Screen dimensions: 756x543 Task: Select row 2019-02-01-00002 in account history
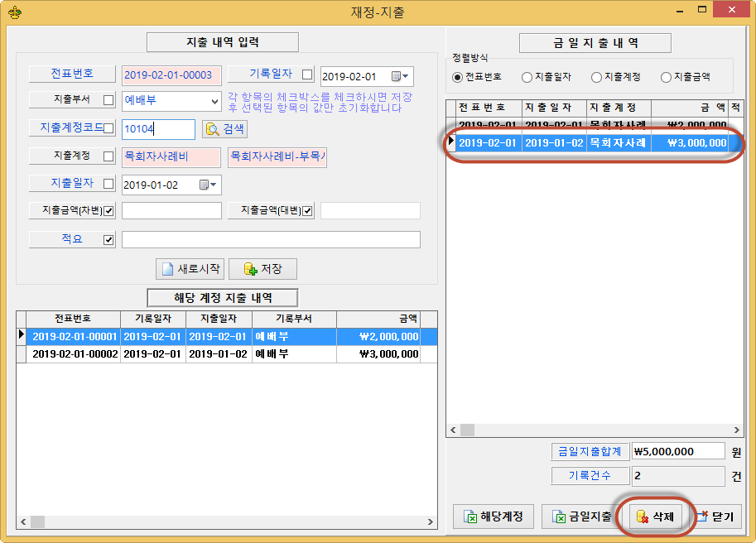click(75, 353)
